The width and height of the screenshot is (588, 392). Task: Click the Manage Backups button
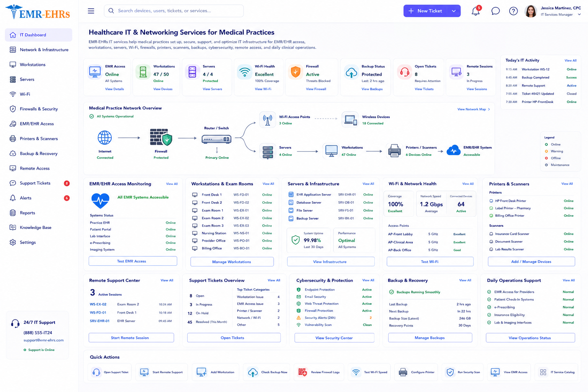pos(430,338)
